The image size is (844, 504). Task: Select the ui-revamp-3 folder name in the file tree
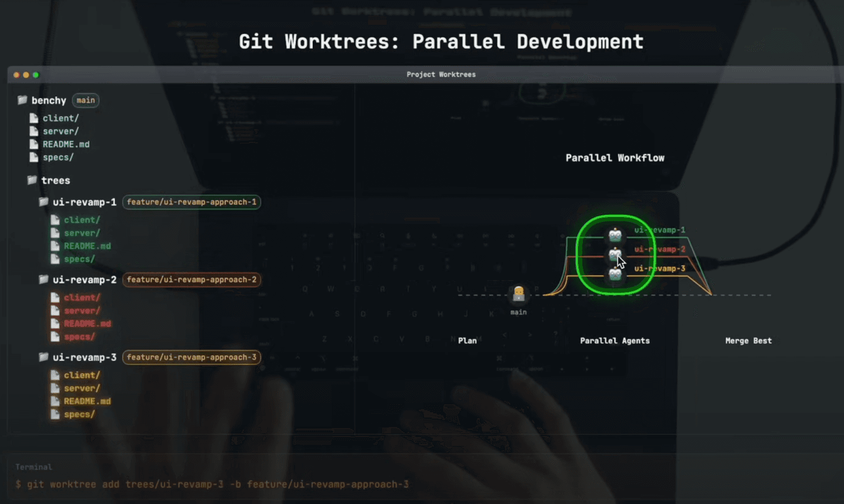click(84, 357)
